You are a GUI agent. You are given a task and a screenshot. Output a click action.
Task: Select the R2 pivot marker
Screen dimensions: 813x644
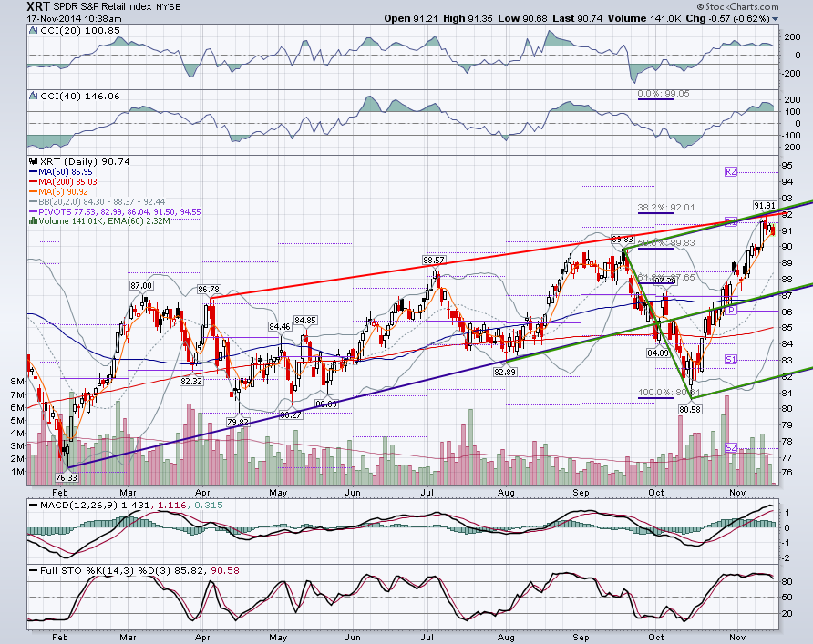coord(731,171)
